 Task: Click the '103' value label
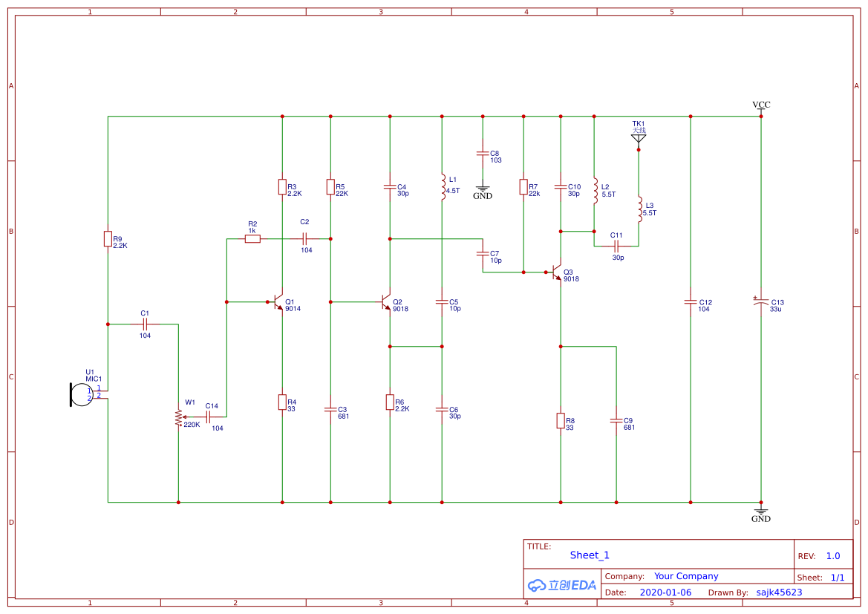pyautogui.click(x=496, y=160)
